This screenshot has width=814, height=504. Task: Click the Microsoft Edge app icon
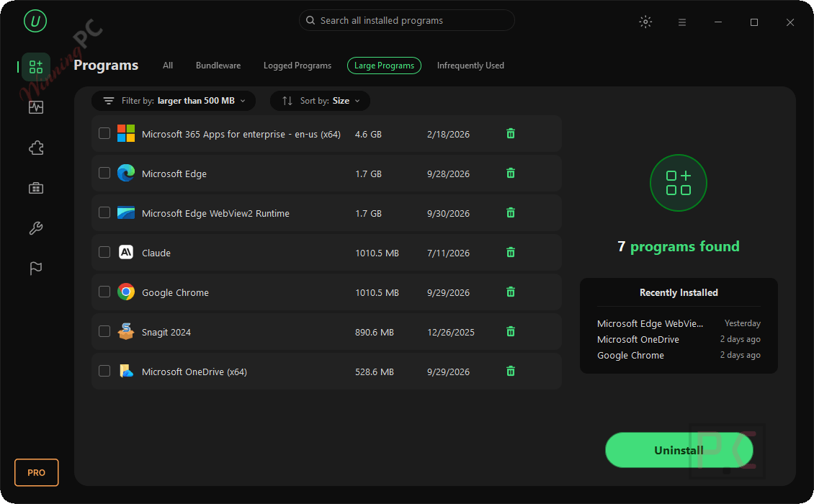pos(125,173)
